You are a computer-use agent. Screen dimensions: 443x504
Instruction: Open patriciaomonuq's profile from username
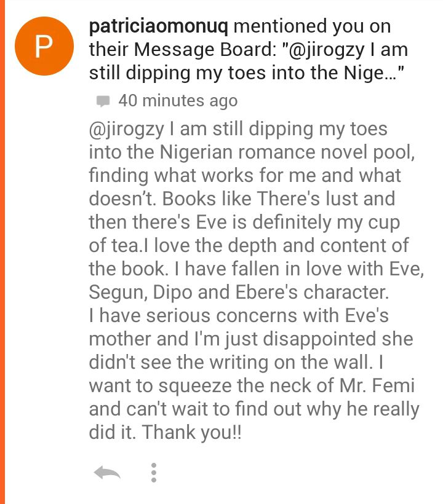click(x=158, y=26)
